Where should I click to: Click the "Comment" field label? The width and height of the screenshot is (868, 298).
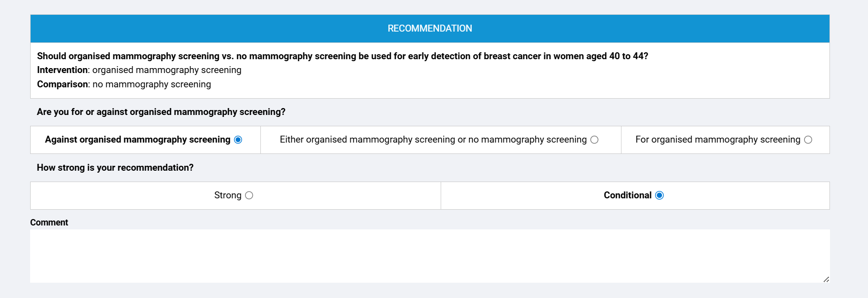(x=49, y=223)
